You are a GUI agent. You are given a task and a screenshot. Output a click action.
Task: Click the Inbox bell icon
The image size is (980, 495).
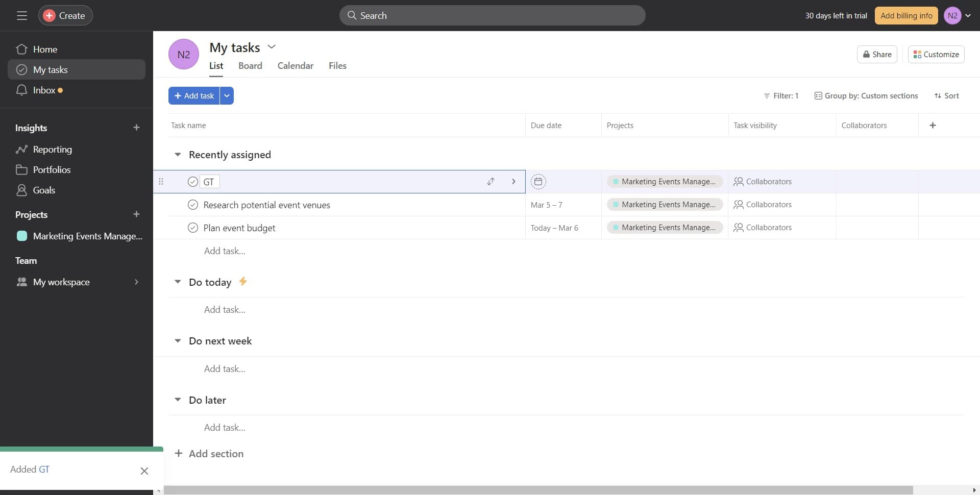click(x=21, y=90)
